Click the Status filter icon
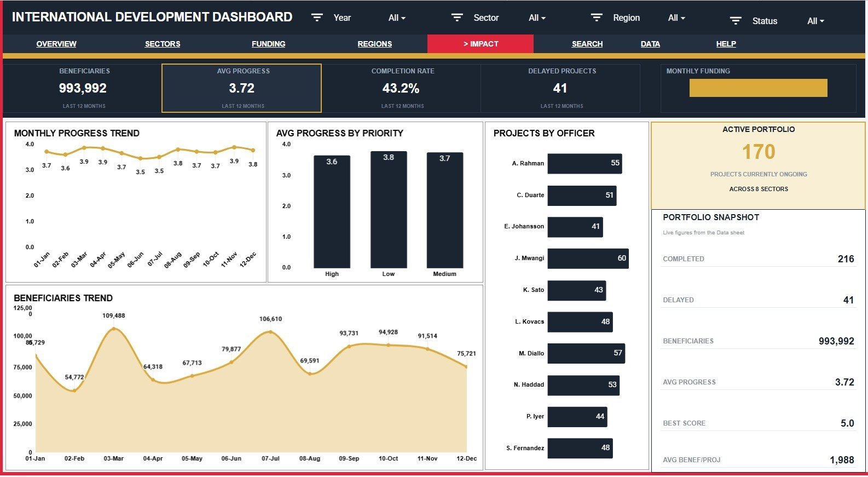The width and height of the screenshot is (868, 477). pos(736,21)
